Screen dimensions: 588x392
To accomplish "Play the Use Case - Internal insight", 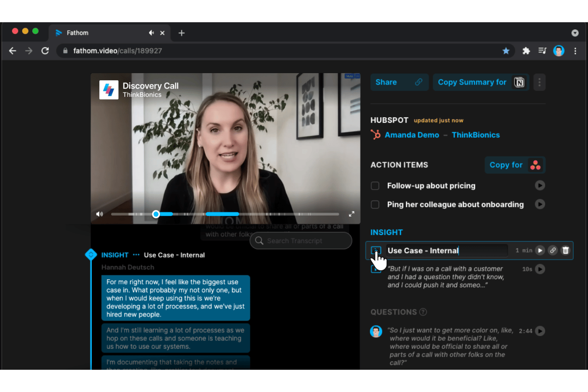I will (x=540, y=250).
